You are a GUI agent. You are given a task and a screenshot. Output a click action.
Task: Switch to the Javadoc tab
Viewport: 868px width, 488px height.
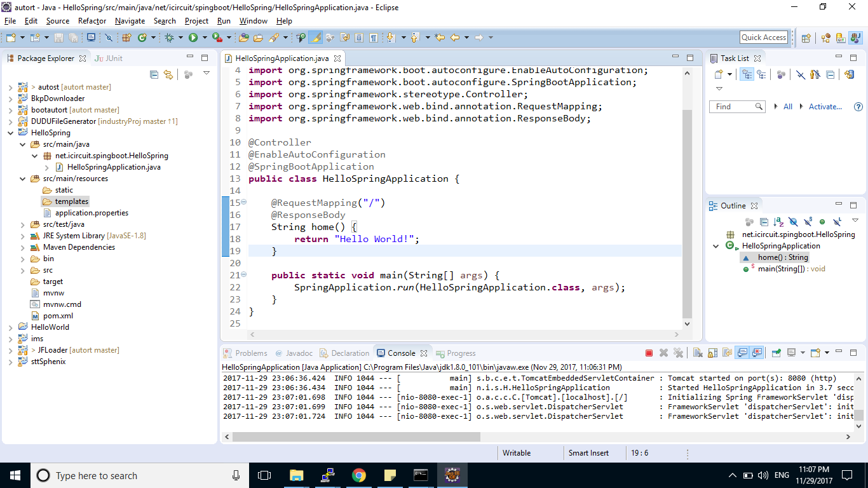tap(294, 353)
